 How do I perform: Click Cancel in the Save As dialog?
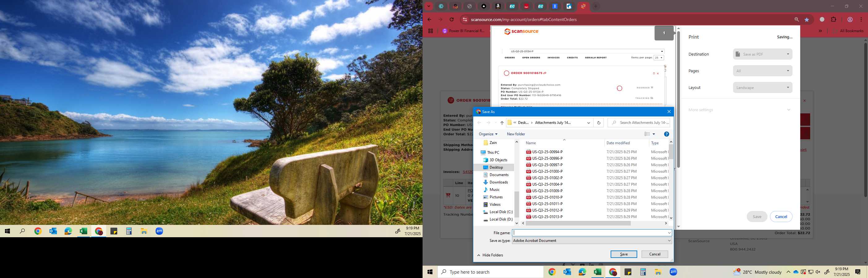pos(655,255)
